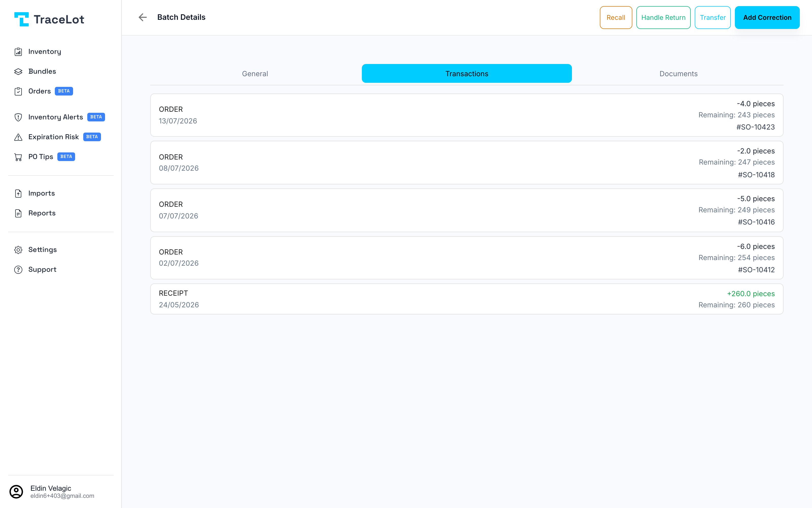
Task: Click the -4.0 pieces amount
Action: click(x=756, y=104)
